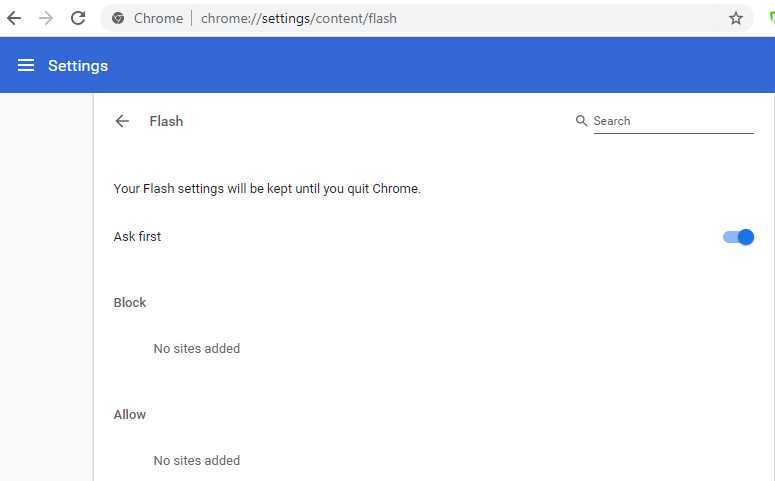Screen dimensions: 775x481
Task: Focus the Search settings field
Action: coord(673,121)
